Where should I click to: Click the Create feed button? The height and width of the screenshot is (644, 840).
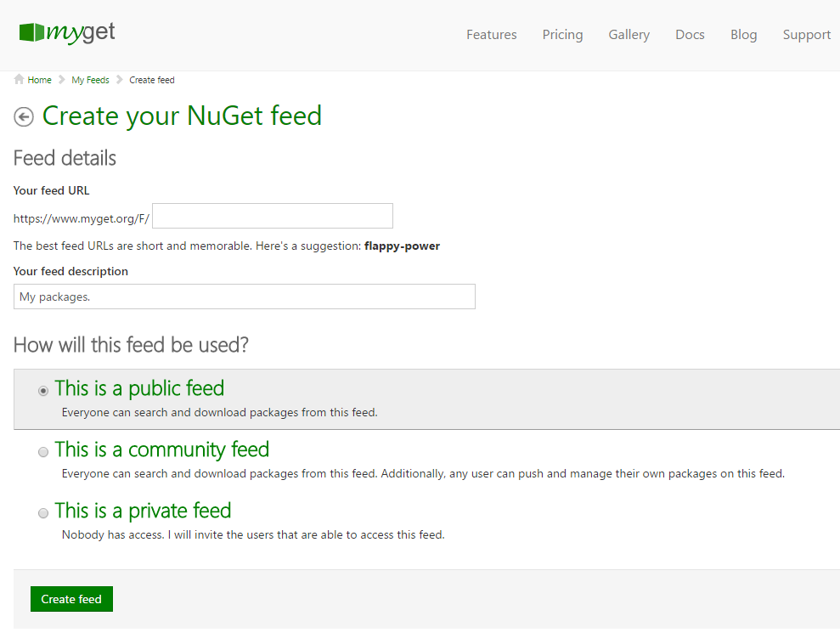point(71,599)
